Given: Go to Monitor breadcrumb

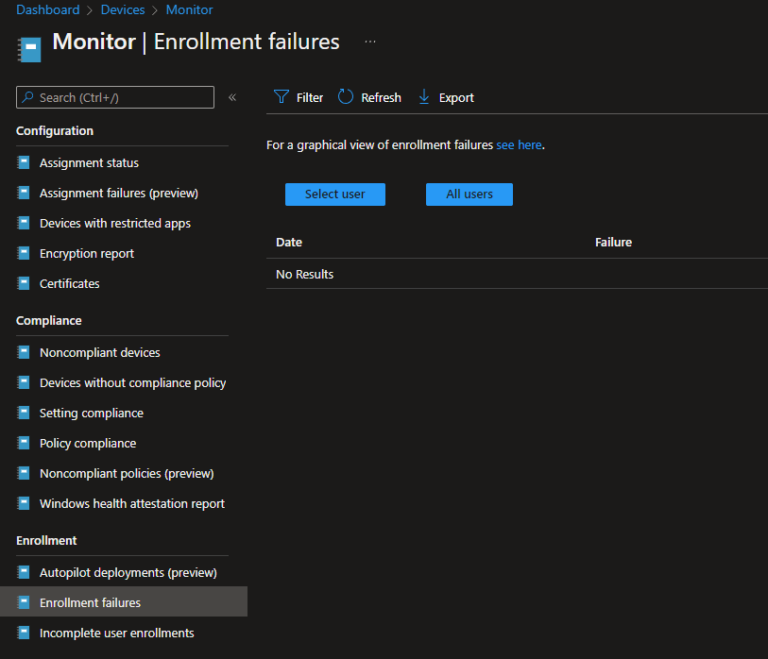Looking at the screenshot, I should point(189,10).
